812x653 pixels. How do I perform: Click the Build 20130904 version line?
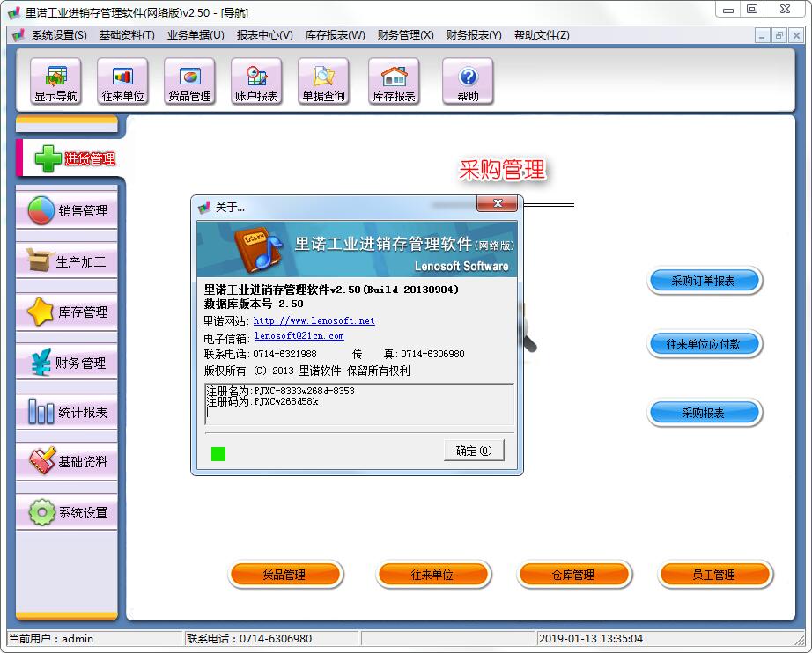331,290
